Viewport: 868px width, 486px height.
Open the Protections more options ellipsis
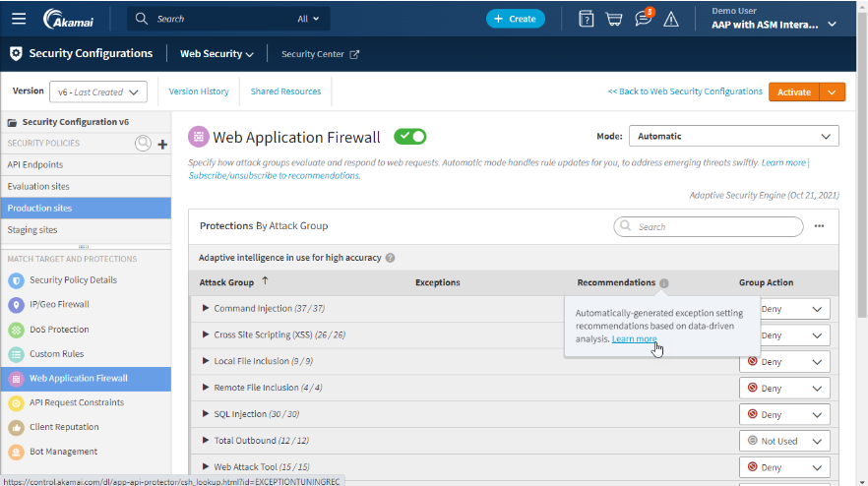tap(819, 226)
